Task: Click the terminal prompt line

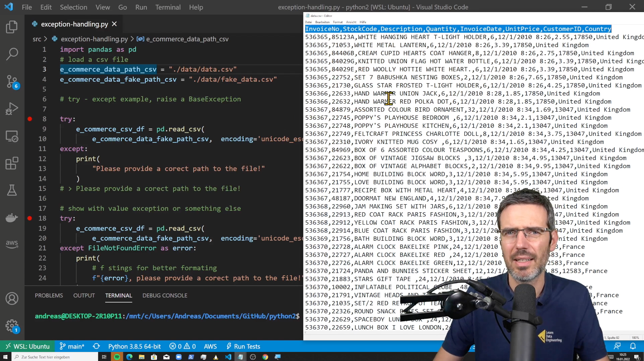Action: pos(167,316)
